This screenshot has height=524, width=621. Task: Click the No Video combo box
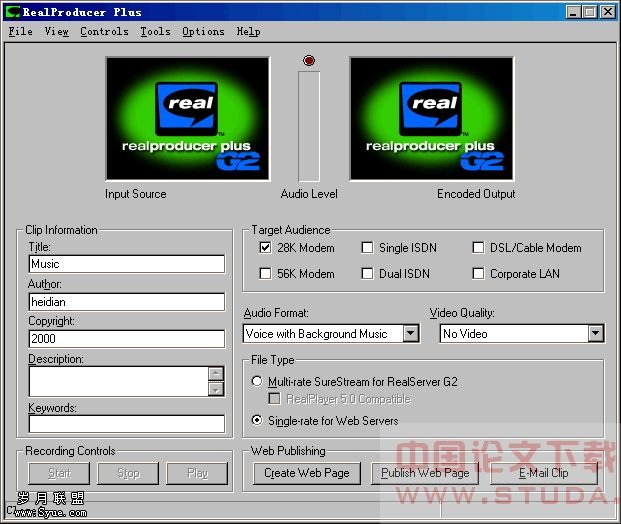coord(522,333)
